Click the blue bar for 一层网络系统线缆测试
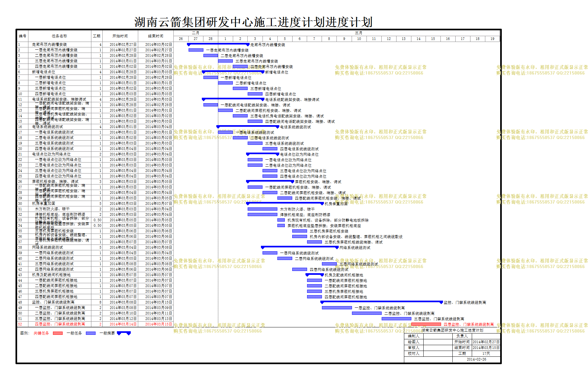Image resolution: width=588 pixels, height=379 pixels. coord(270,253)
